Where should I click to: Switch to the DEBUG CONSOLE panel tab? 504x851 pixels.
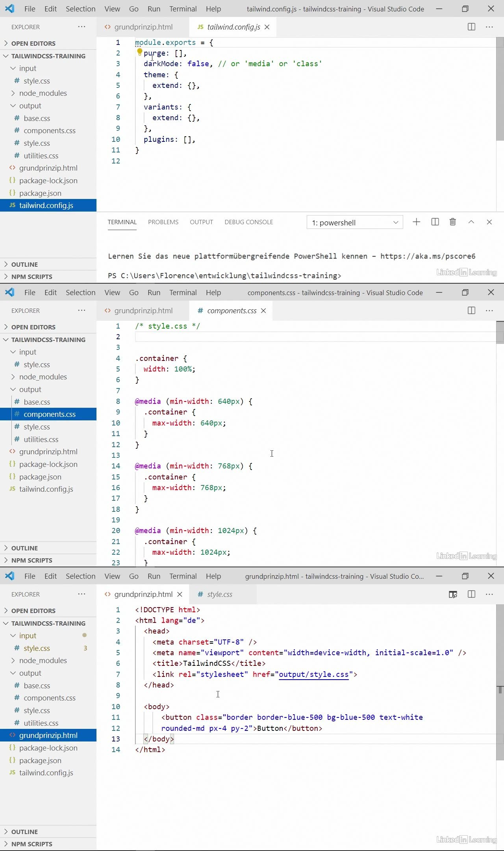[x=248, y=222]
